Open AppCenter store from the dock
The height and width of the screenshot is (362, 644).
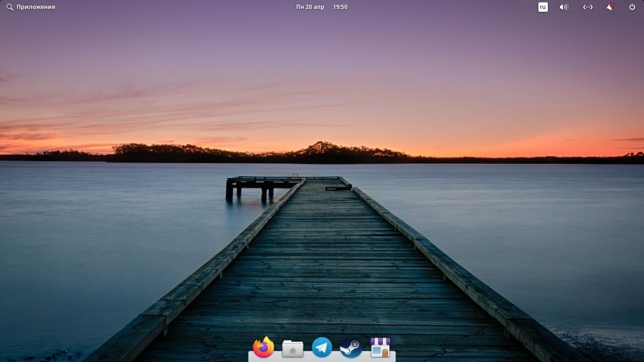380,347
